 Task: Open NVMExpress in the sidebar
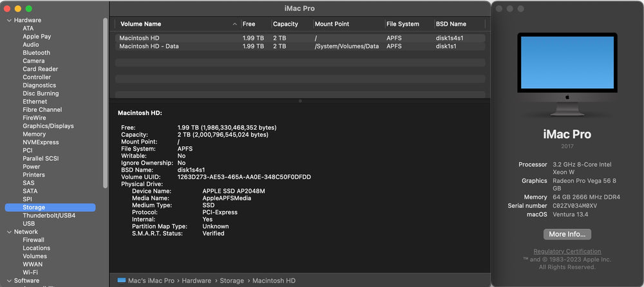tap(41, 142)
